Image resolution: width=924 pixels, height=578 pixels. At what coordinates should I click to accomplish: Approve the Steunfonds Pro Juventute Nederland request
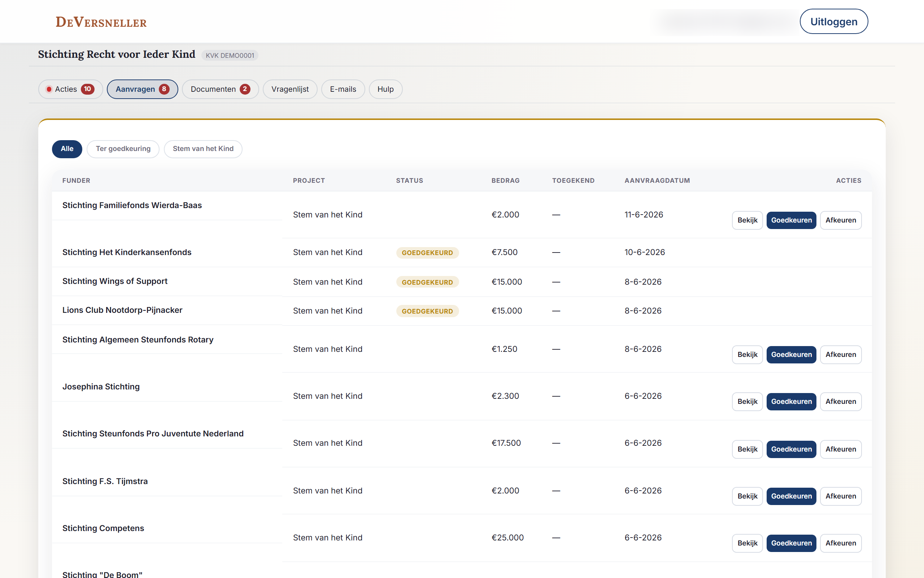point(791,449)
